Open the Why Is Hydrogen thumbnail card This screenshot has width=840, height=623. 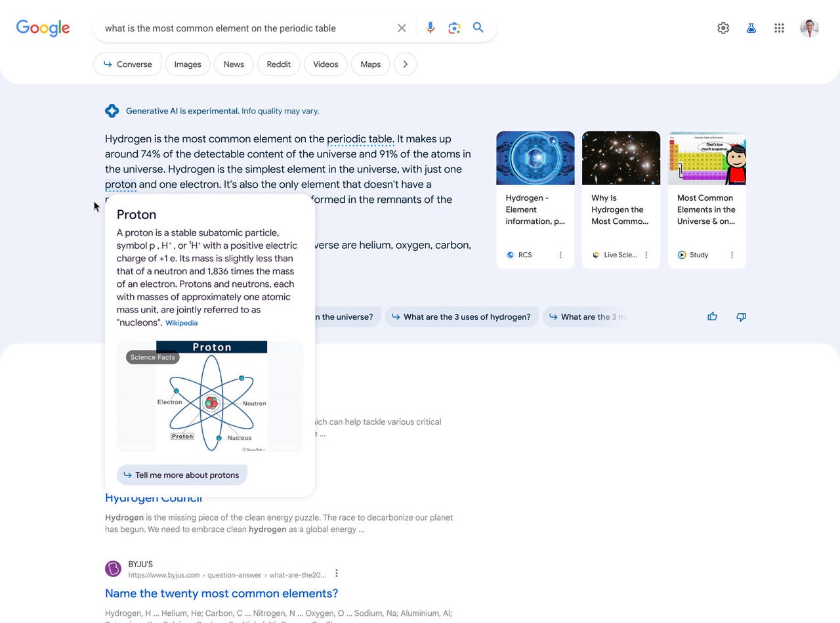tap(621, 199)
